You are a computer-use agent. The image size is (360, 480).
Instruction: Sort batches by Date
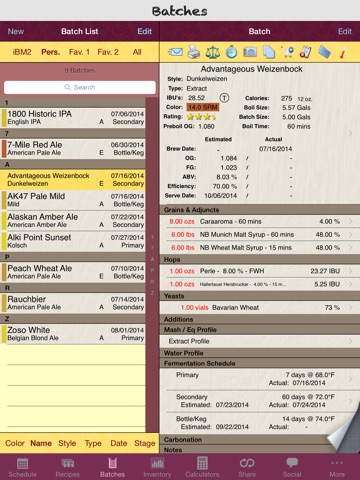point(119,443)
